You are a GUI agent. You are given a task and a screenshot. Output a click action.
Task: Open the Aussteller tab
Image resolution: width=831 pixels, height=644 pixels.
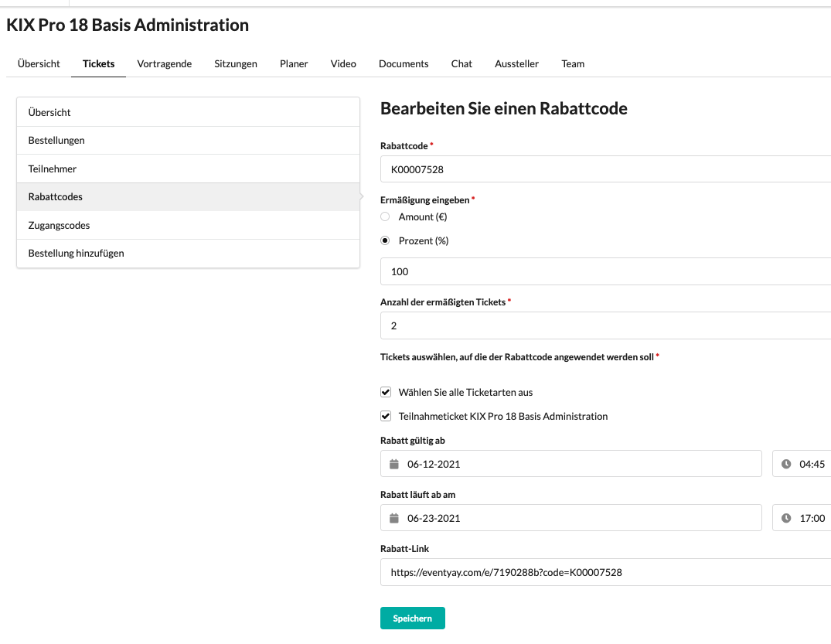pos(516,63)
